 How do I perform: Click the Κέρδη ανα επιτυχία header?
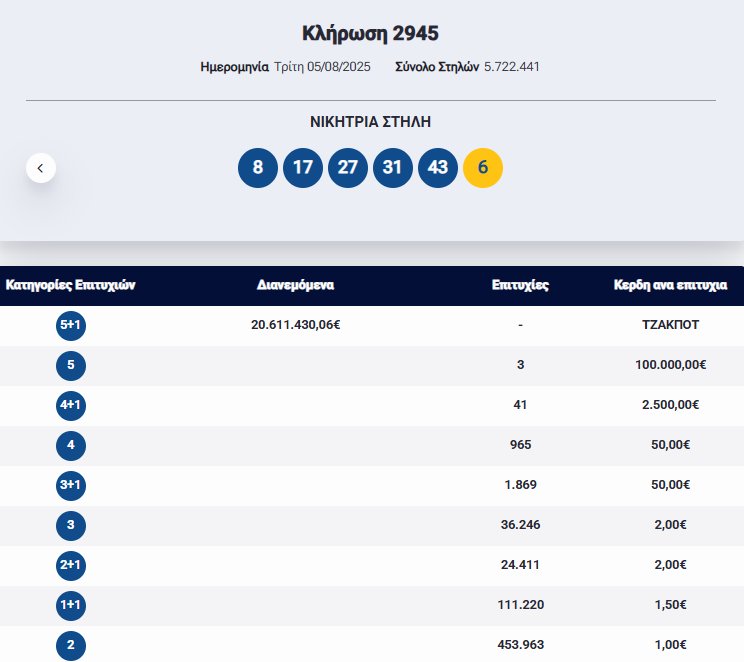pyautogui.click(x=670, y=285)
